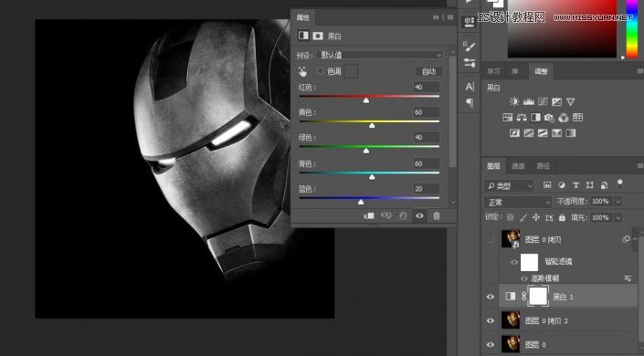This screenshot has width=644, height=356.
Task: Select the 调整 adjustments tab
Action: click(x=541, y=71)
